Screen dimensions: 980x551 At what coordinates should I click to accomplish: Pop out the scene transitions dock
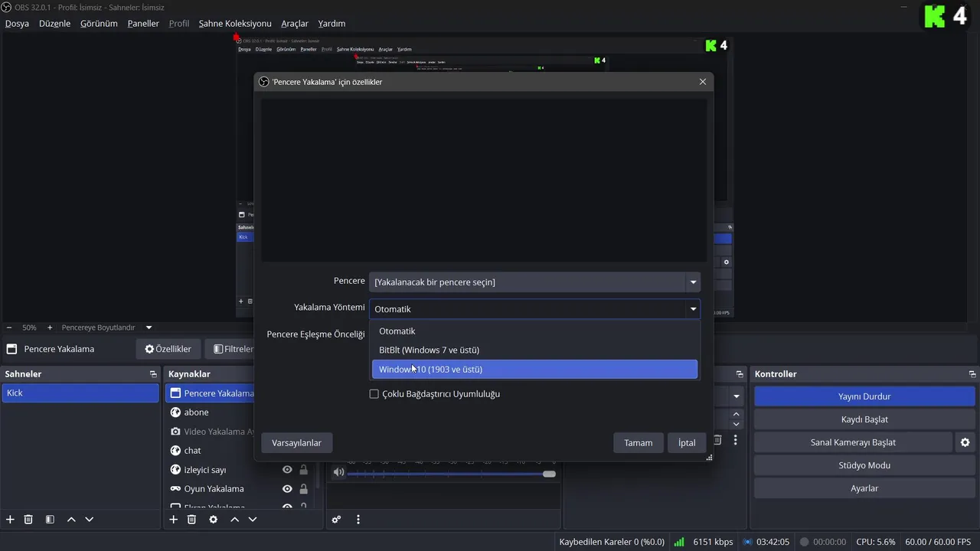[740, 374]
